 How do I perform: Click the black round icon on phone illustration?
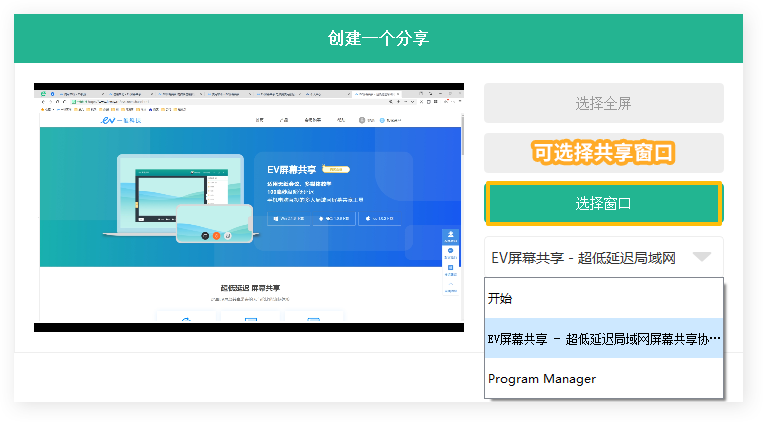[x=205, y=236]
